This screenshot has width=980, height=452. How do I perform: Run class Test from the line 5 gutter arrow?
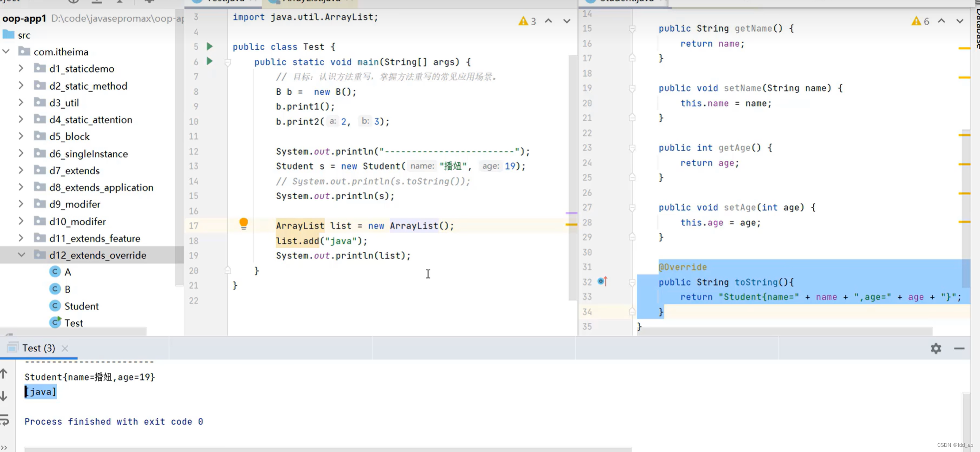[210, 46]
